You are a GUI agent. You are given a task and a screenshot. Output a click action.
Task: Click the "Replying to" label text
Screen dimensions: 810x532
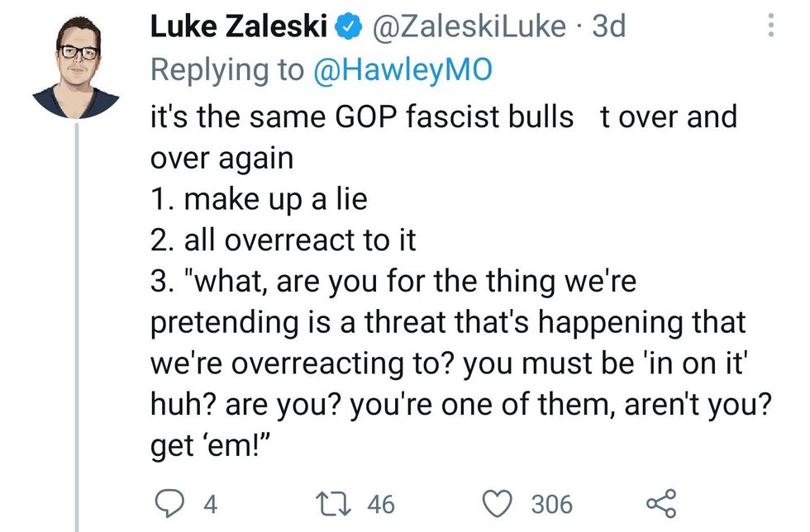(226, 70)
